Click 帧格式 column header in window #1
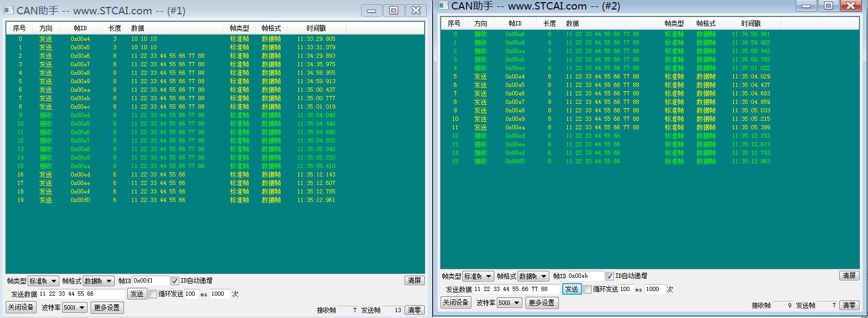The image size is (868, 318). coord(271,28)
